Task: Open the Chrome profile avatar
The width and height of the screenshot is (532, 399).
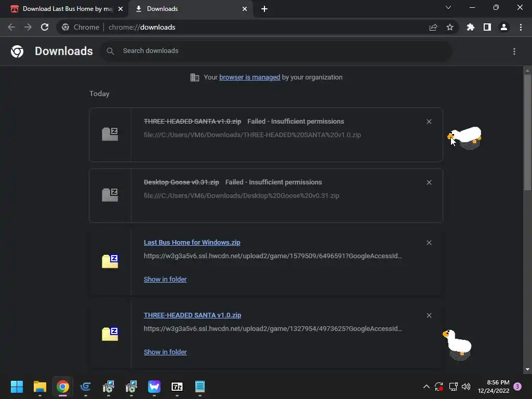Action: click(504, 27)
